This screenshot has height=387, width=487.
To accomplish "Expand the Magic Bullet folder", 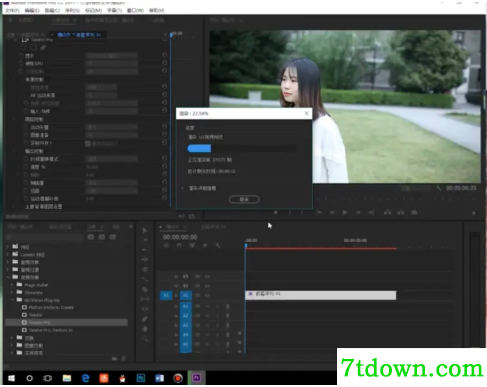I will (12, 285).
